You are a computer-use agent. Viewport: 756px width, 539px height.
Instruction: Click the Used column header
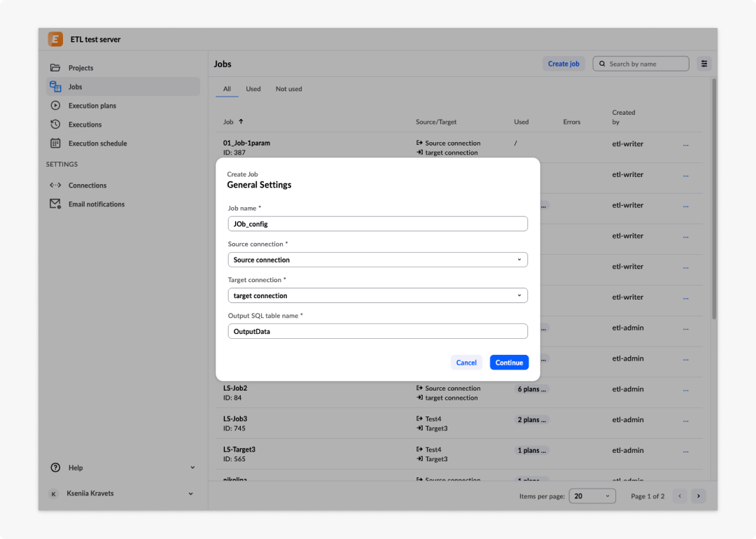(x=521, y=122)
